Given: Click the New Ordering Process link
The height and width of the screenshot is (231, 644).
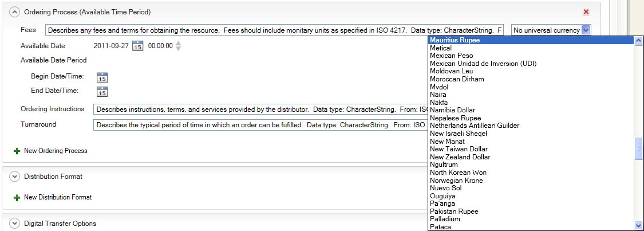Looking at the screenshot, I should point(56,151).
